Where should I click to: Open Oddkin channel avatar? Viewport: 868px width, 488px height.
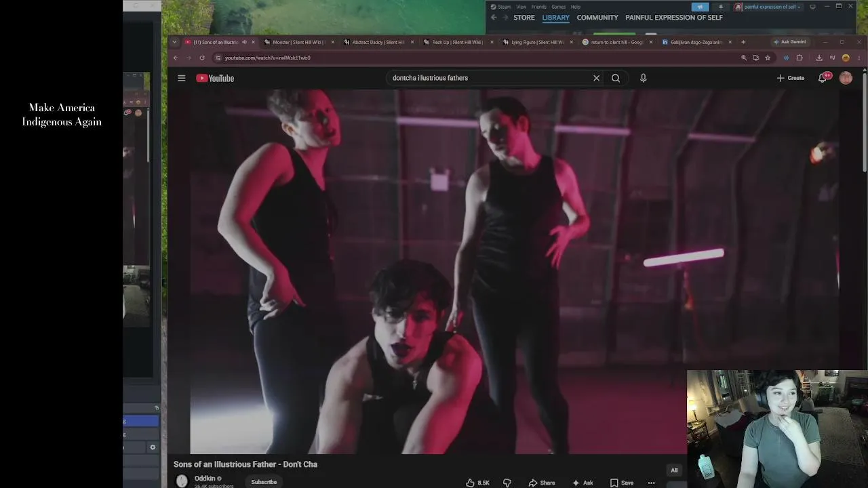pyautogui.click(x=182, y=481)
